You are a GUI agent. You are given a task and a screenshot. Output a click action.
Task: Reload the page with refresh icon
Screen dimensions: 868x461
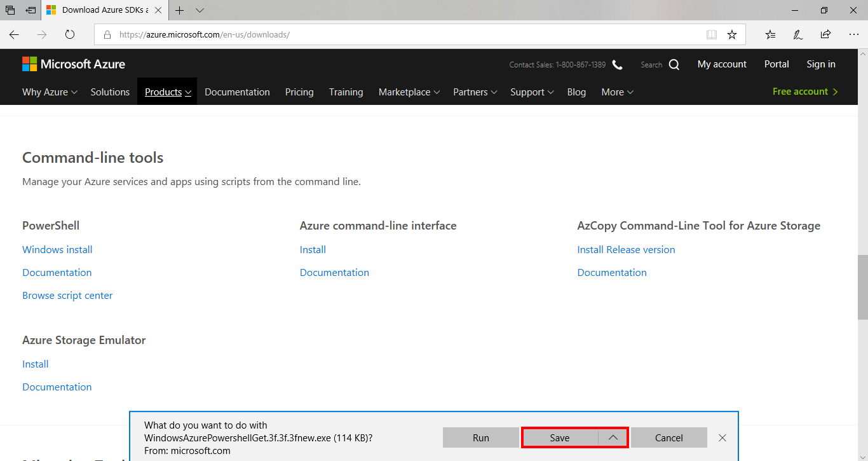(x=70, y=34)
